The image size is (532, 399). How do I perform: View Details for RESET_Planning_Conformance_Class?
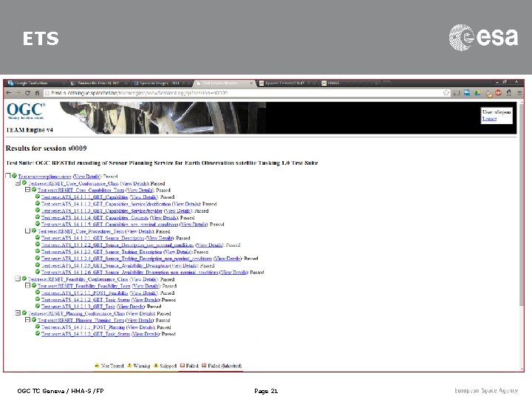tap(140, 313)
